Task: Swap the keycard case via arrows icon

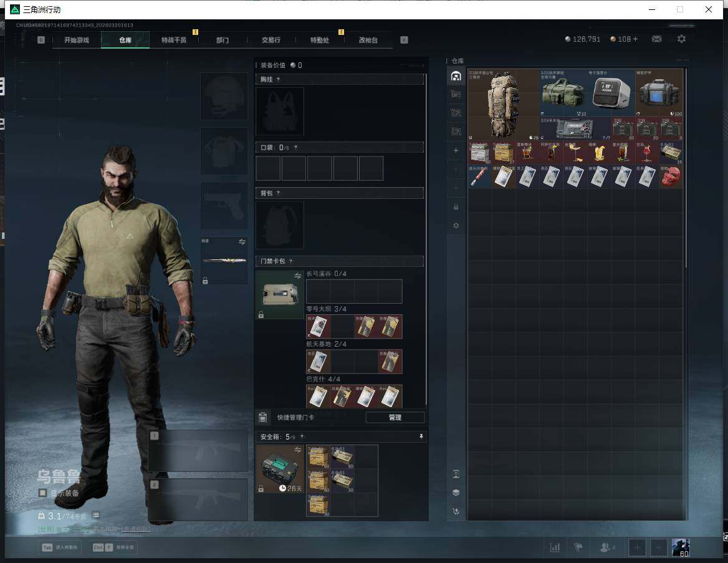Action: pyautogui.click(x=297, y=276)
